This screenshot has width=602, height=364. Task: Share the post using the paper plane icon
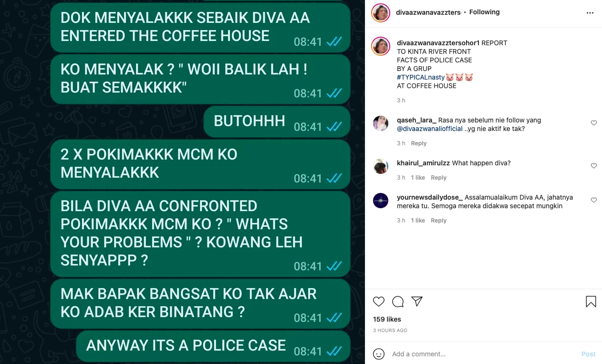417,302
